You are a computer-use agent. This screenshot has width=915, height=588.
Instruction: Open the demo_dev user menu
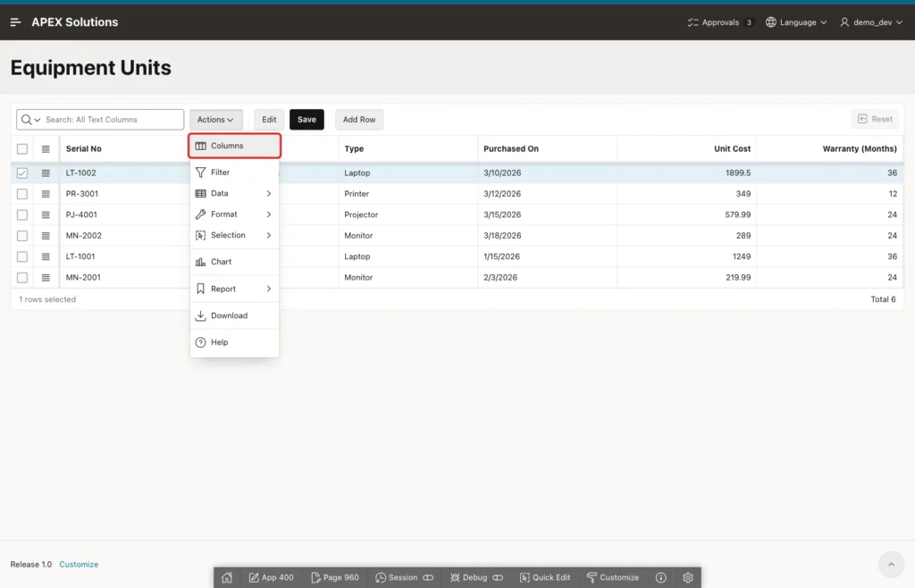[x=871, y=22]
